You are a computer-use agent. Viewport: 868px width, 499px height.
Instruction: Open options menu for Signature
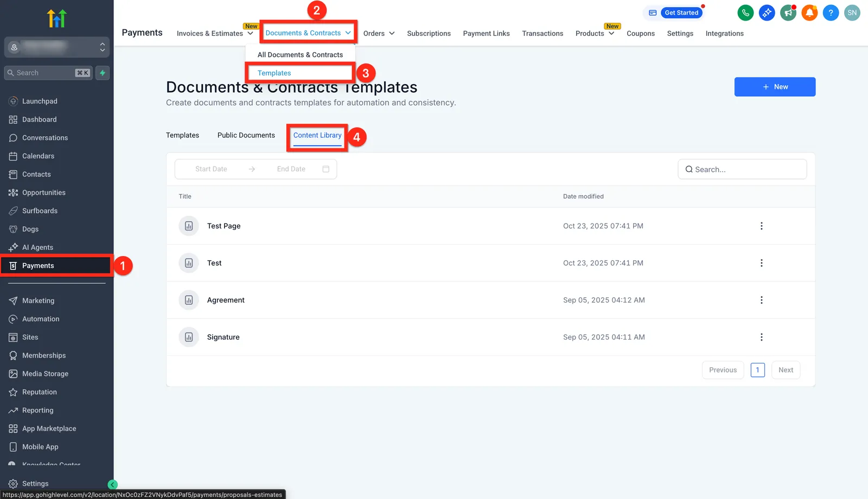coord(761,337)
